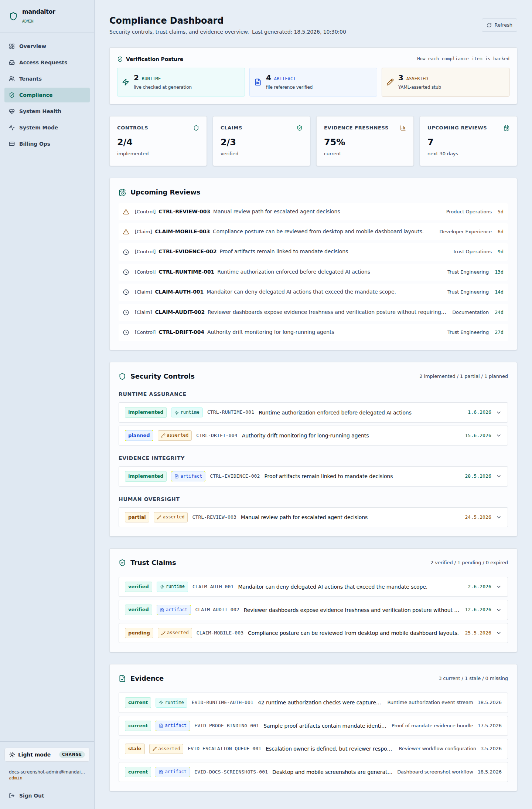The image size is (532, 809).
Task: Click the Trust Claims shield-check heading icon
Action: (x=122, y=563)
